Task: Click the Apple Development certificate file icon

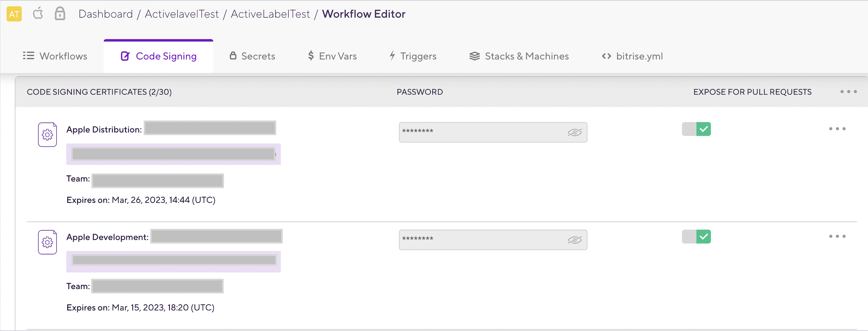Action: click(47, 242)
